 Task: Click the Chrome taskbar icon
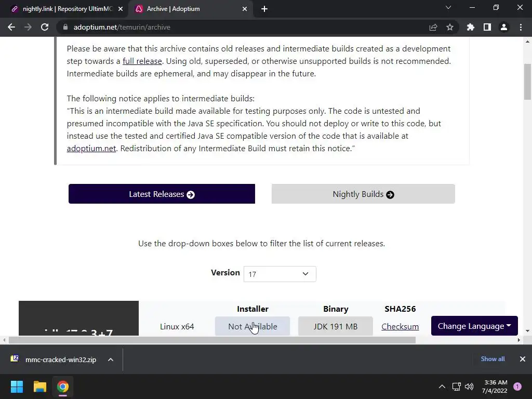click(x=63, y=387)
